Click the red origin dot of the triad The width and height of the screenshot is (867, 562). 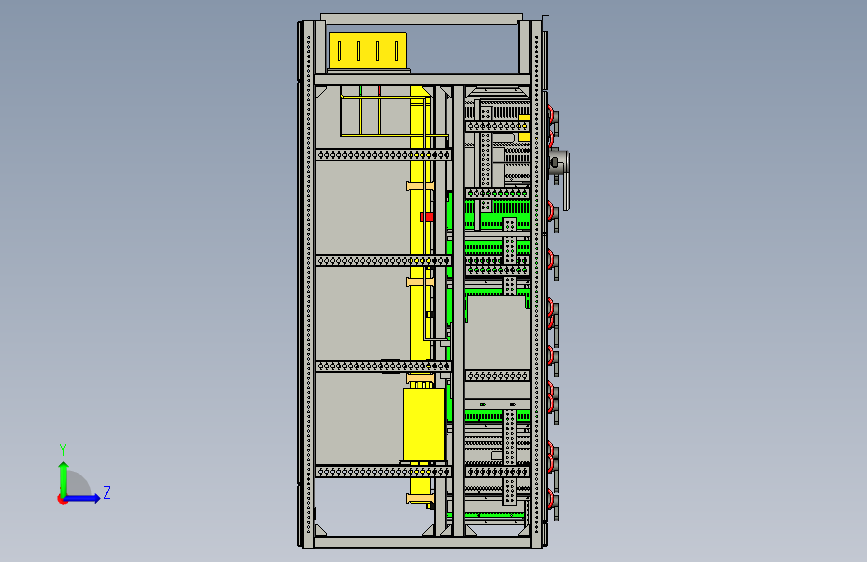pos(62,499)
